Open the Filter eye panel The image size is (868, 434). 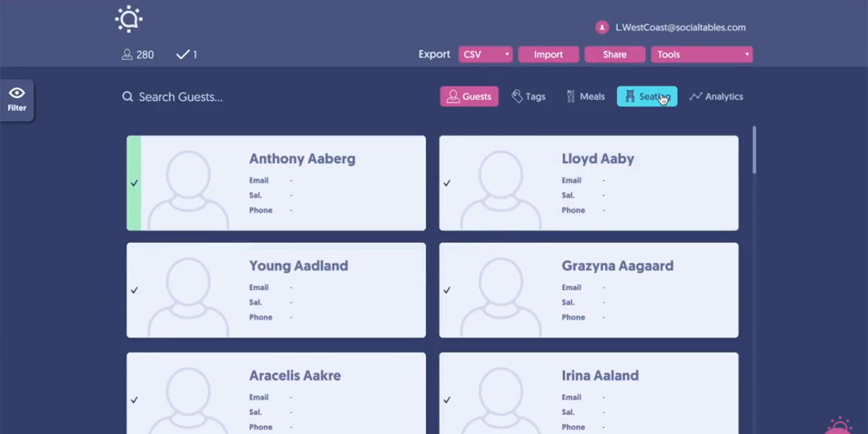pyautogui.click(x=17, y=99)
